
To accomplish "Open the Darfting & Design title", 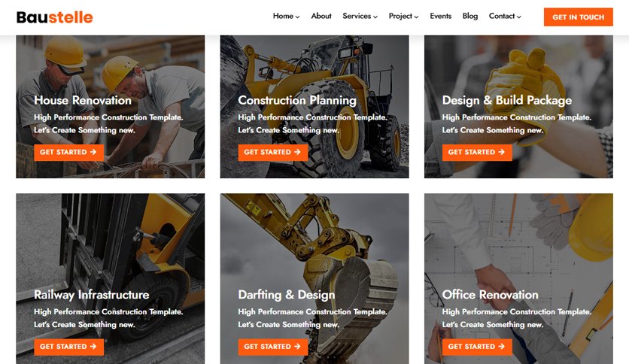I will (287, 295).
